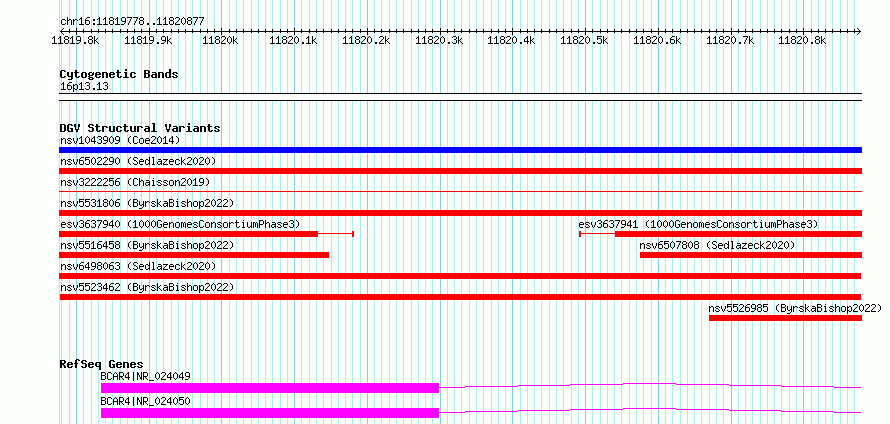Click the red bar under nsv5526985

tap(786, 318)
